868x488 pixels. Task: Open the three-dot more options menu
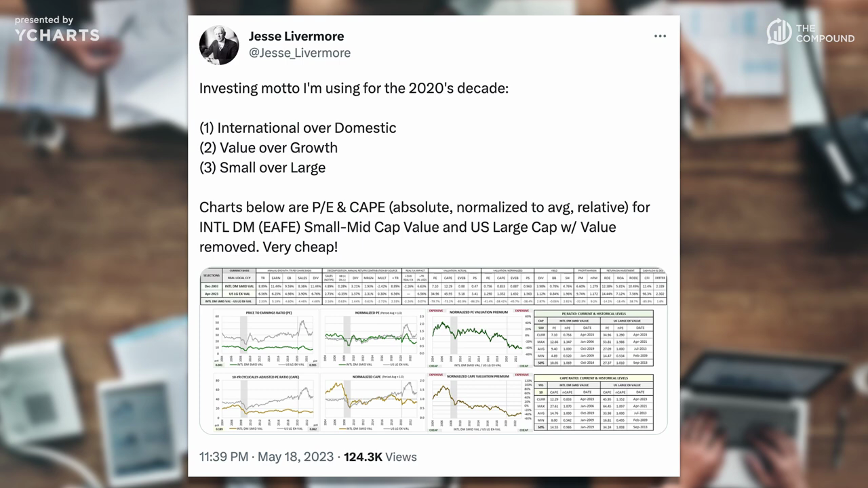coord(660,36)
